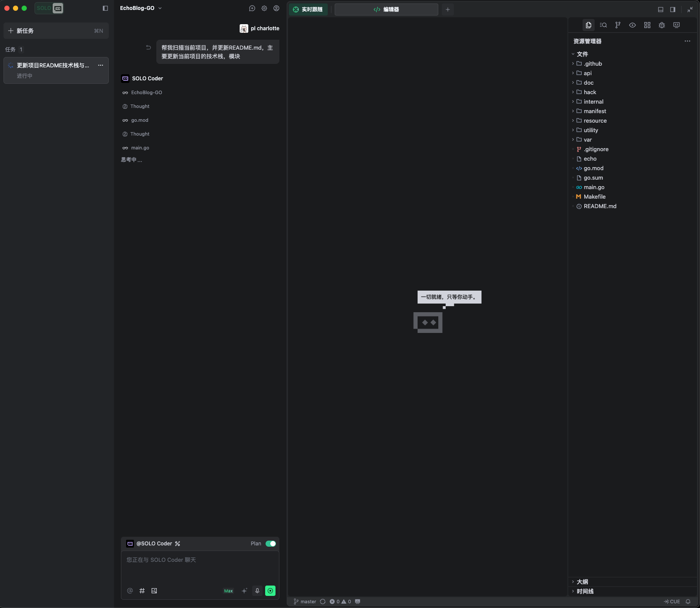This screenshot has width=700, height=608.
Task: Switch to the 编辑器 tab
Action: 386,9
